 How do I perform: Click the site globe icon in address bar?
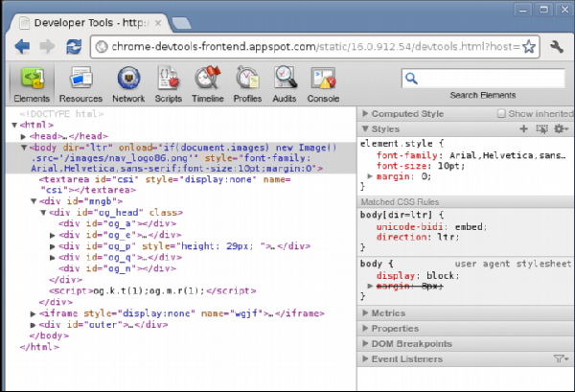click(x=102, y=47)
